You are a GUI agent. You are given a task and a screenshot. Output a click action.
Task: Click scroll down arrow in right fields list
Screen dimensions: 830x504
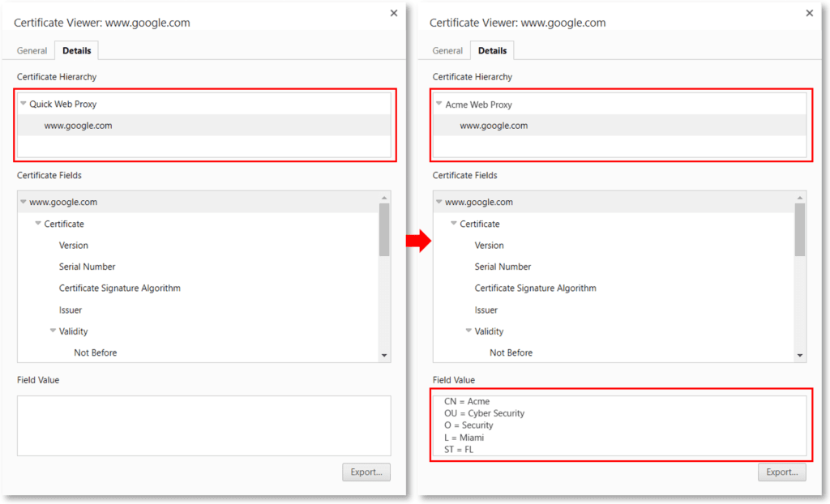click(x=800, y=356)
